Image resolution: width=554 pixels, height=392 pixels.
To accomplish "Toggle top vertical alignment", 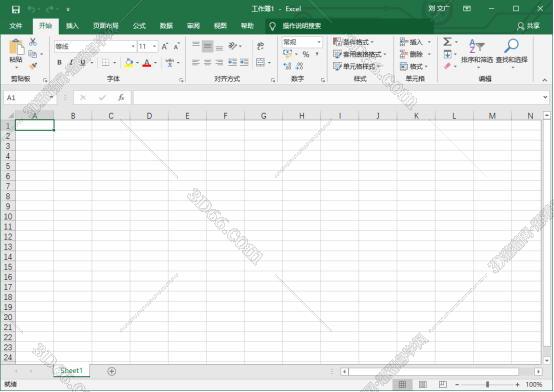I will pyautogui.click(x=196, y=46).
